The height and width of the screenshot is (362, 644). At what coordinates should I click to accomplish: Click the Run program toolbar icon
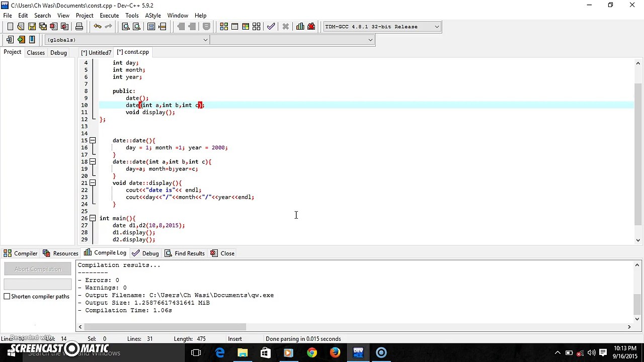[x=234, y=27]
